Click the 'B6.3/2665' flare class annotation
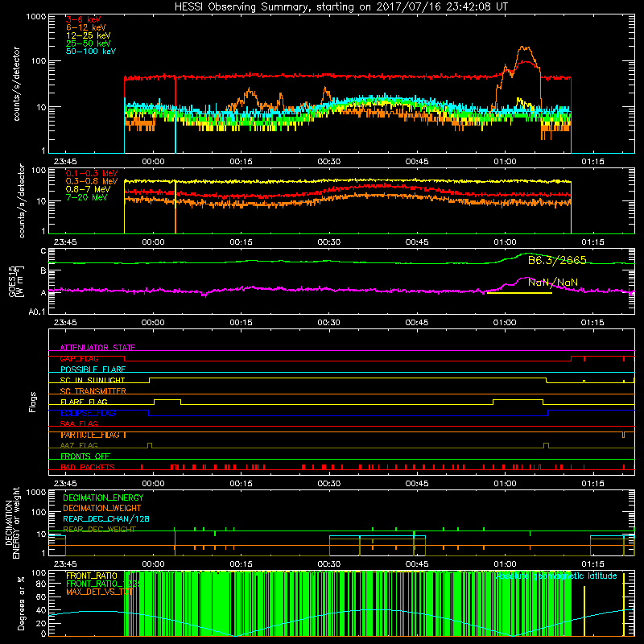 click(557, 260)
